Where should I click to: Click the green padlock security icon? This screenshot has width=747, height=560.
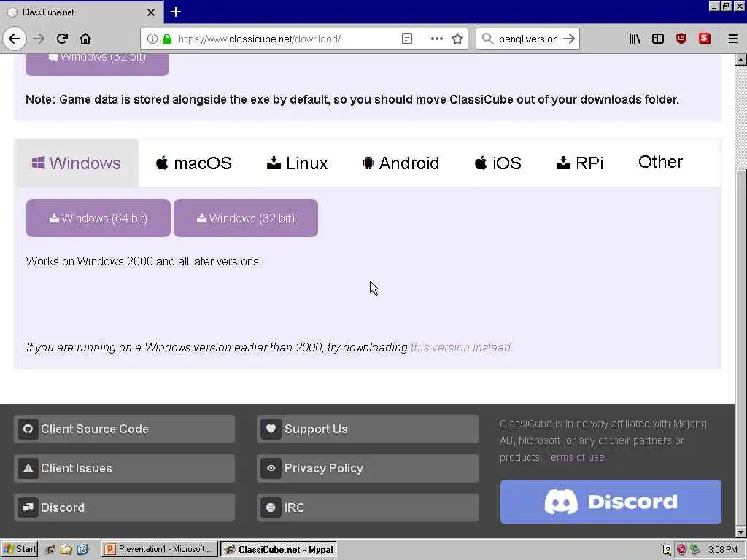click(167, 39)
